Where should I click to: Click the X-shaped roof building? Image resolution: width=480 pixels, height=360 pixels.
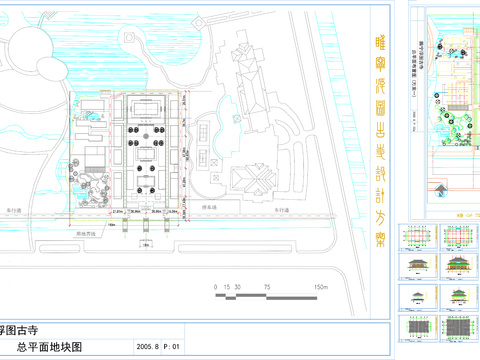tap(254, 180)
